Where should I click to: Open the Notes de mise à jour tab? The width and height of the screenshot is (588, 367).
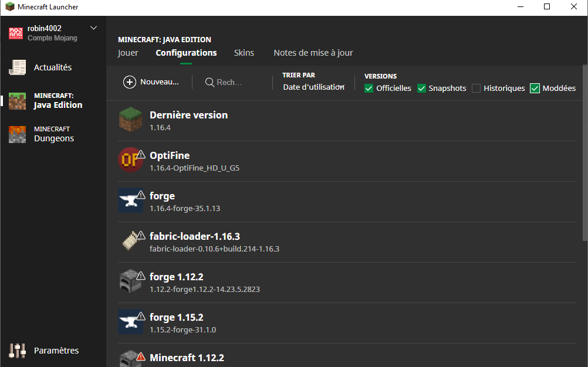313,53
